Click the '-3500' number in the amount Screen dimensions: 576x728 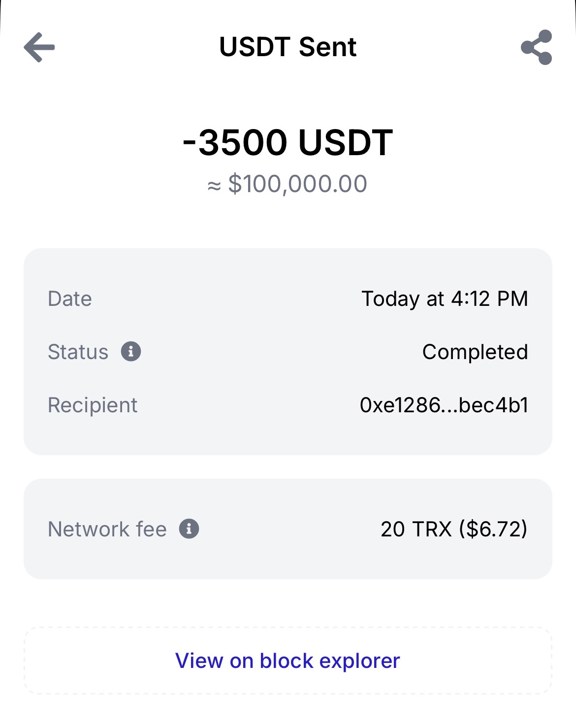point(235,143)
